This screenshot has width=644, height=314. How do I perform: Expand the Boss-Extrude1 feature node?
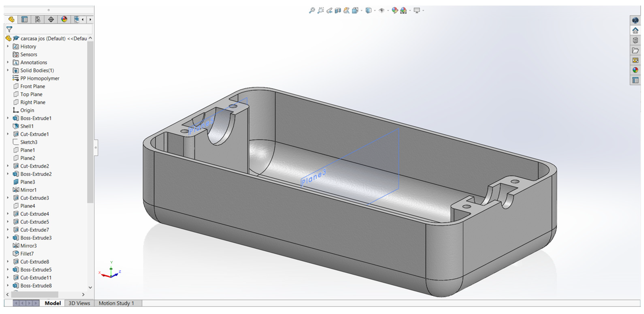pos(8,118)
